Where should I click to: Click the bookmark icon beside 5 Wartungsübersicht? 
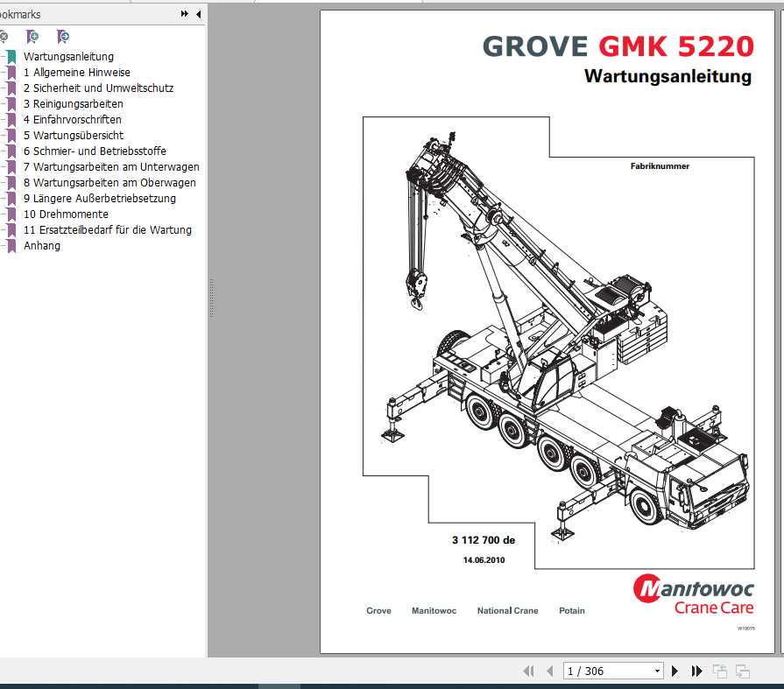(11, 136)
